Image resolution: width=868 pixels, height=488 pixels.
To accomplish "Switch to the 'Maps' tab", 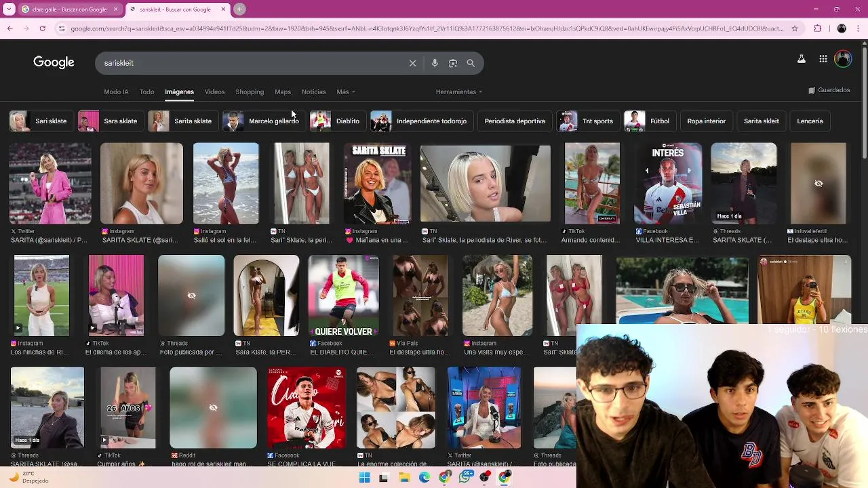I will click(283, 92).
